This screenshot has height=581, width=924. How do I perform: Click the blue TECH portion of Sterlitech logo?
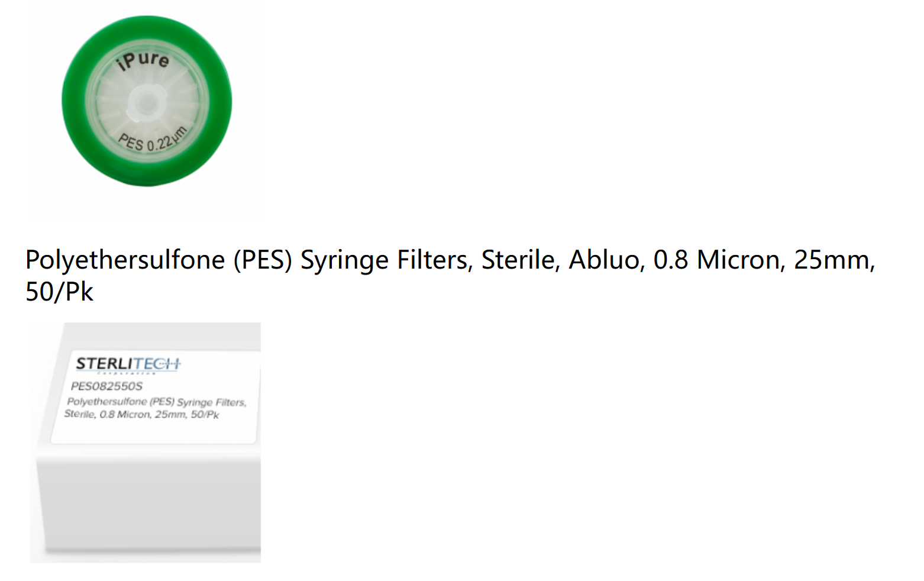[x=161, y=364]
